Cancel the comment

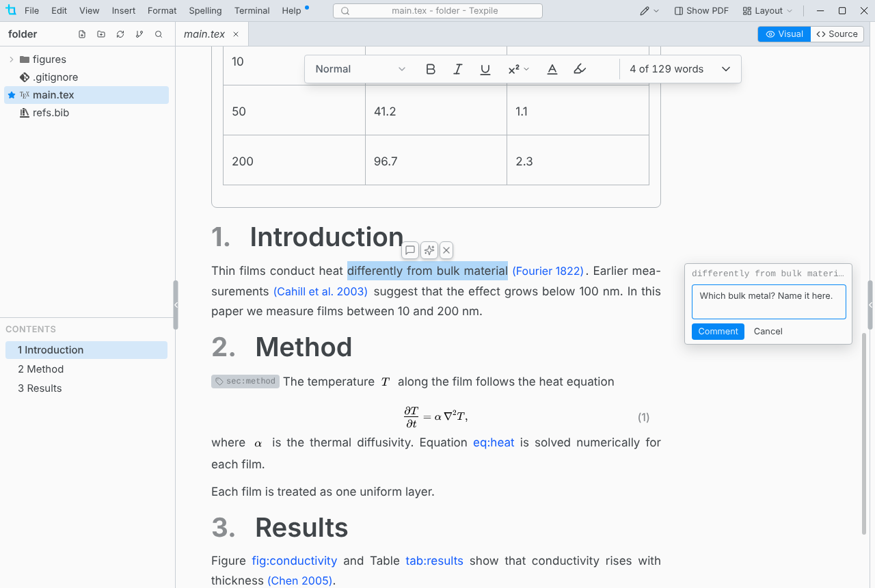(x=768, y=332)
